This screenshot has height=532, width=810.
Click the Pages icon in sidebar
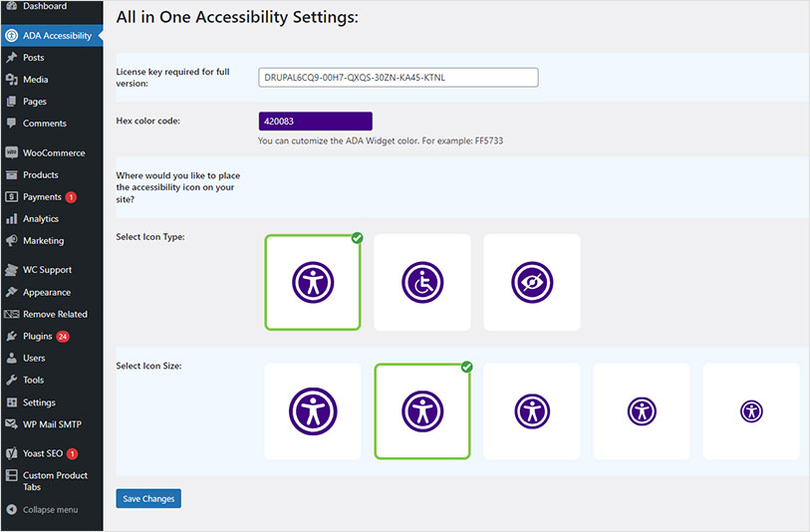(11, 102)
